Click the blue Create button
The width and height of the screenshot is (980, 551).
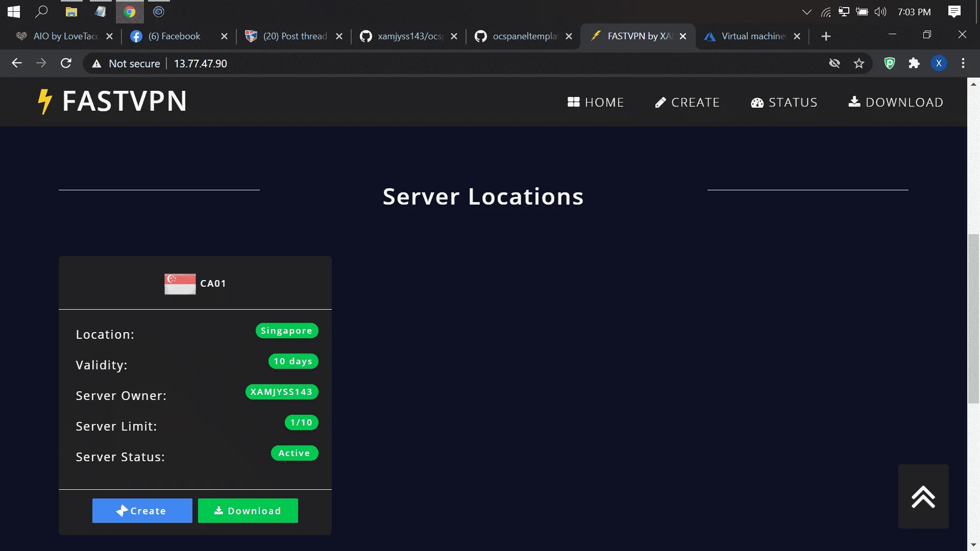(142, 511)
